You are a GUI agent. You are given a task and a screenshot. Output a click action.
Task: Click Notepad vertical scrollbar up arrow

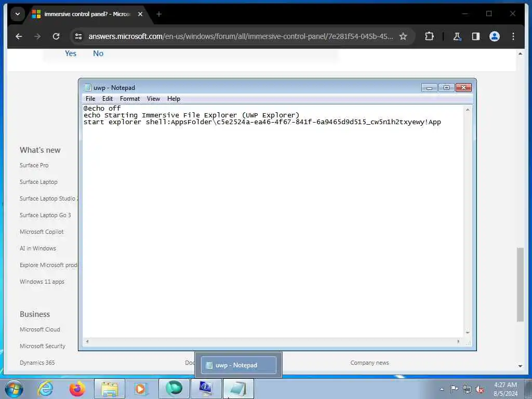(468, 110)
